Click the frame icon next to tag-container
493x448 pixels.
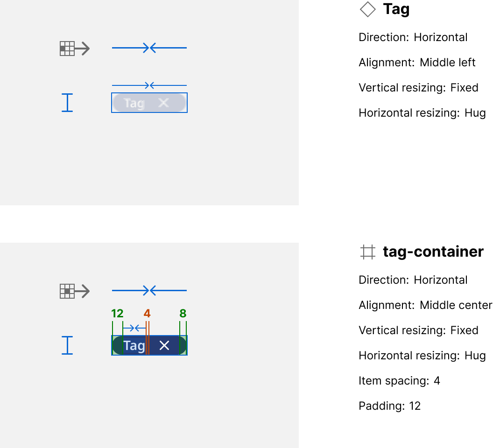368,252
